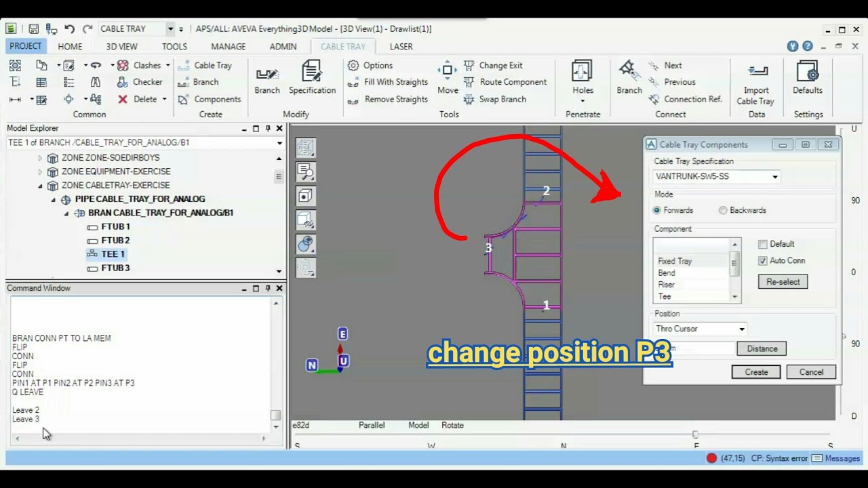Click the Re-select button
Viewport: 868px width, 488px height.
pyautogui.click(x=783, y=281)
